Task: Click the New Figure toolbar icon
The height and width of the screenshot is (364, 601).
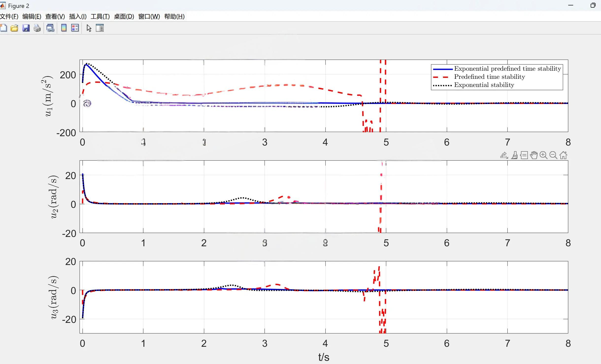Action: point(3,28)
